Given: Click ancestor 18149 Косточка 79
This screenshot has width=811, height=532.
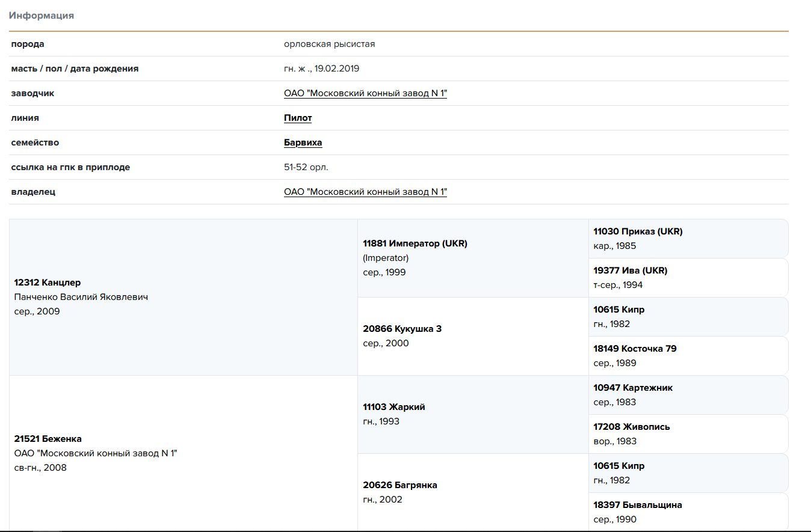Looking at the screenshot, I should 635,349.
